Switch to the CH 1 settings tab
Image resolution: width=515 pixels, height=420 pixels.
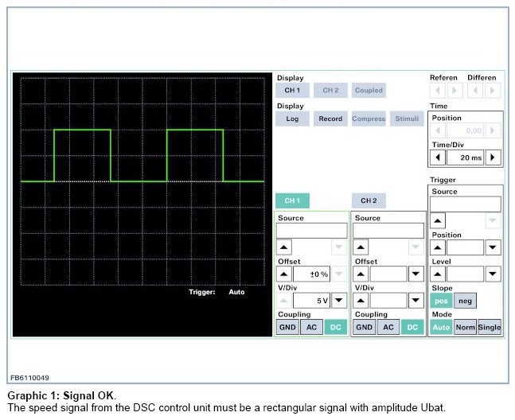point(292,200)
